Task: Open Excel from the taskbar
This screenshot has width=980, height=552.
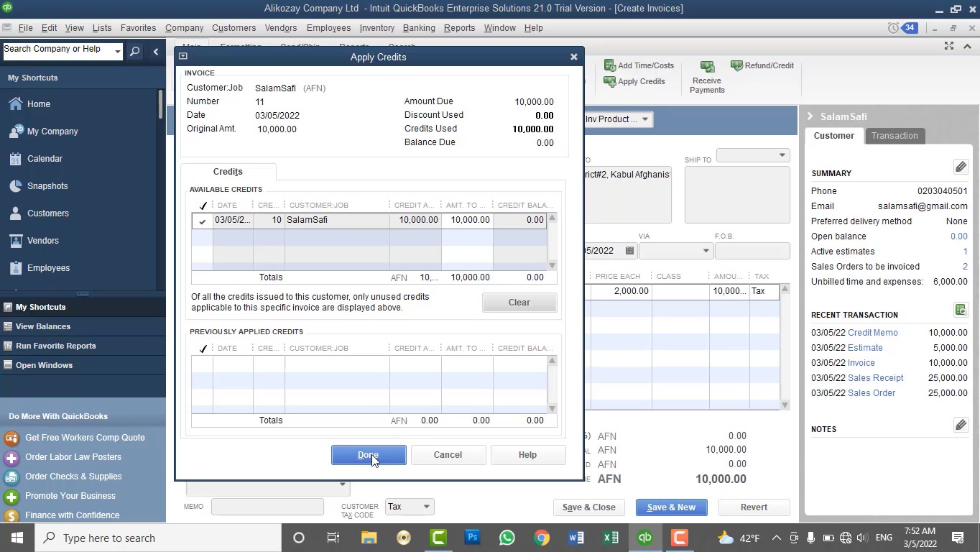Action: pyautogui.click(x=611, y=538)
